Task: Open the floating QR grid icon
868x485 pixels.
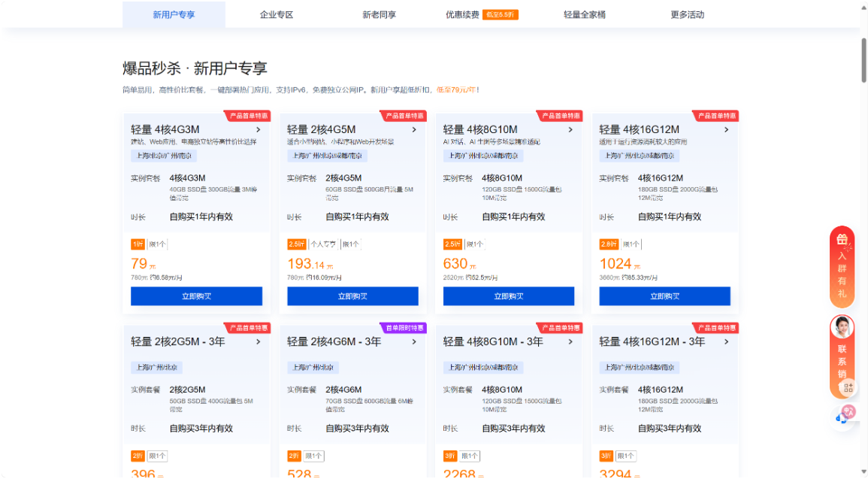Action: click(848, 387)
